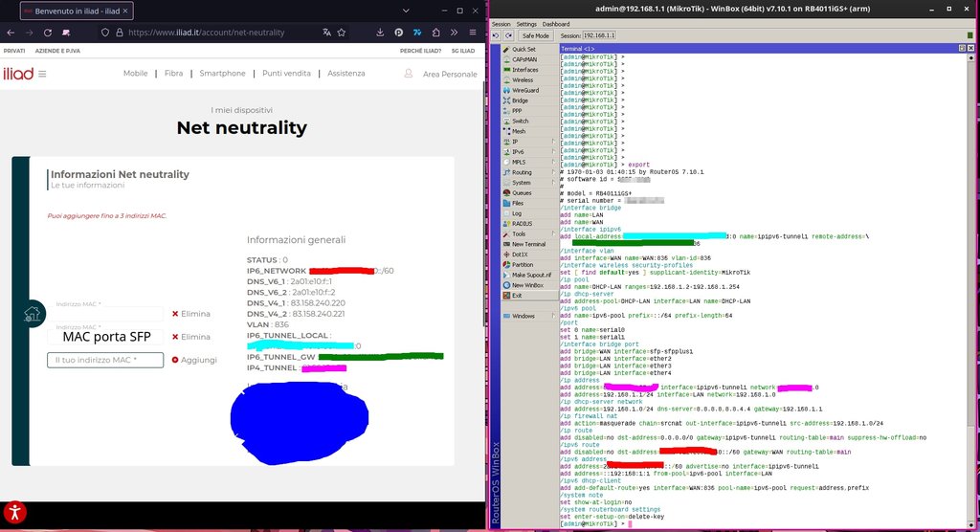
Task: Click iliad user profile icon
Action: pyautogui.click(x=408, y=74)
